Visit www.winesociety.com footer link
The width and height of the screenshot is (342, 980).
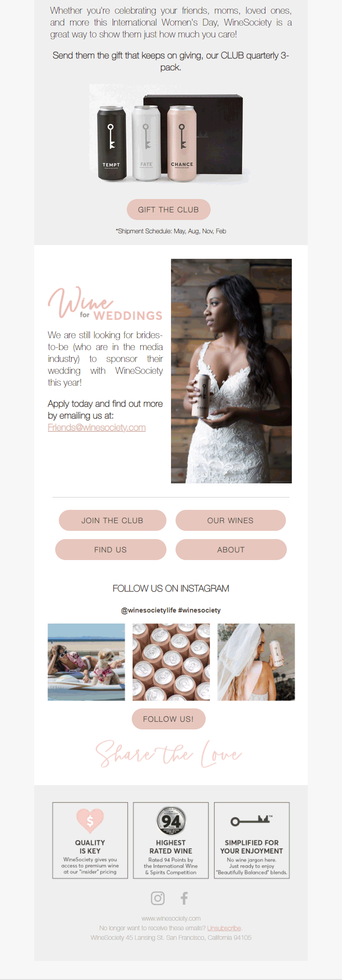point(171,918)
